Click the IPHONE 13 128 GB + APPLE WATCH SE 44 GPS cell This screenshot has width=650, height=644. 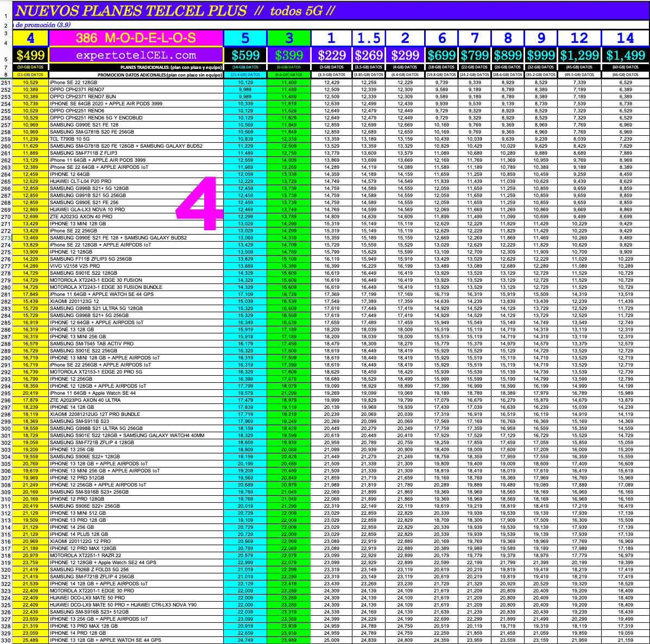[x=136, y=640]
